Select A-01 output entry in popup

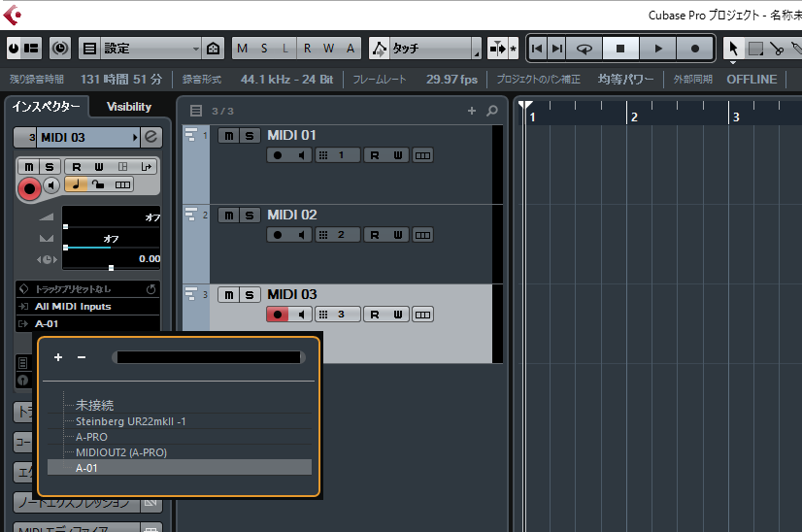(180, 468)
